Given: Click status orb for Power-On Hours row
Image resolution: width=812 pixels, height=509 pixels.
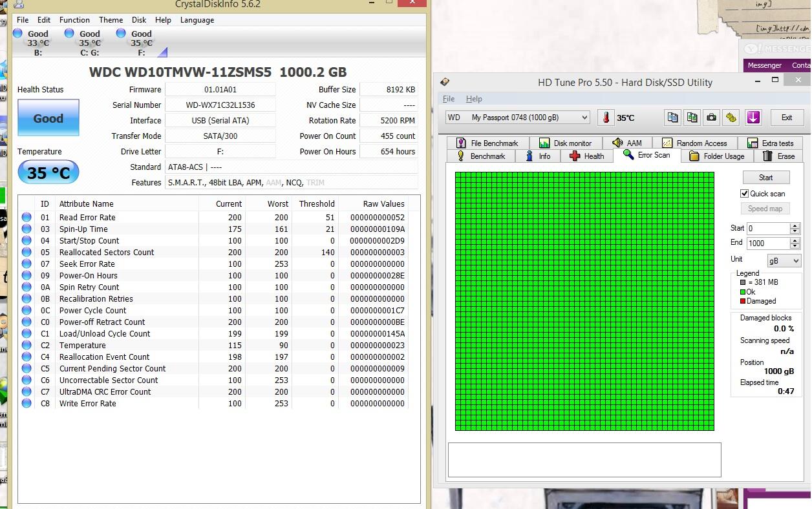Looking at the screenshot, I should coord(27,276).
